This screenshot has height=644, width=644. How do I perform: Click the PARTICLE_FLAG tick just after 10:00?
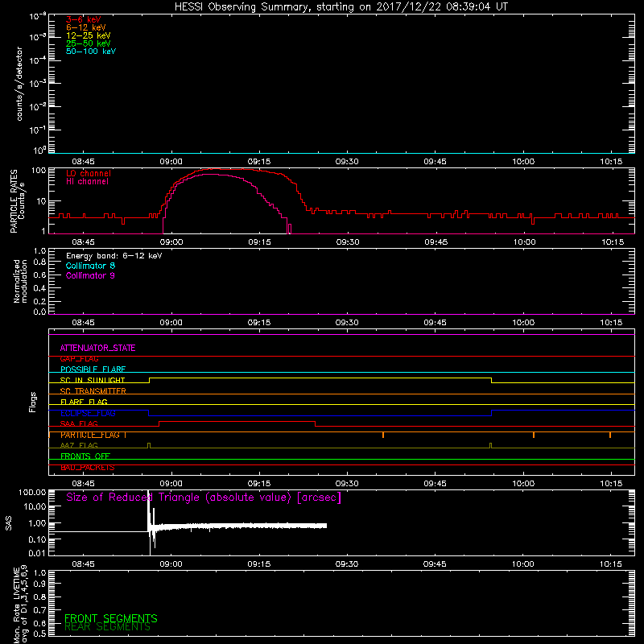[x=534, y=435]
